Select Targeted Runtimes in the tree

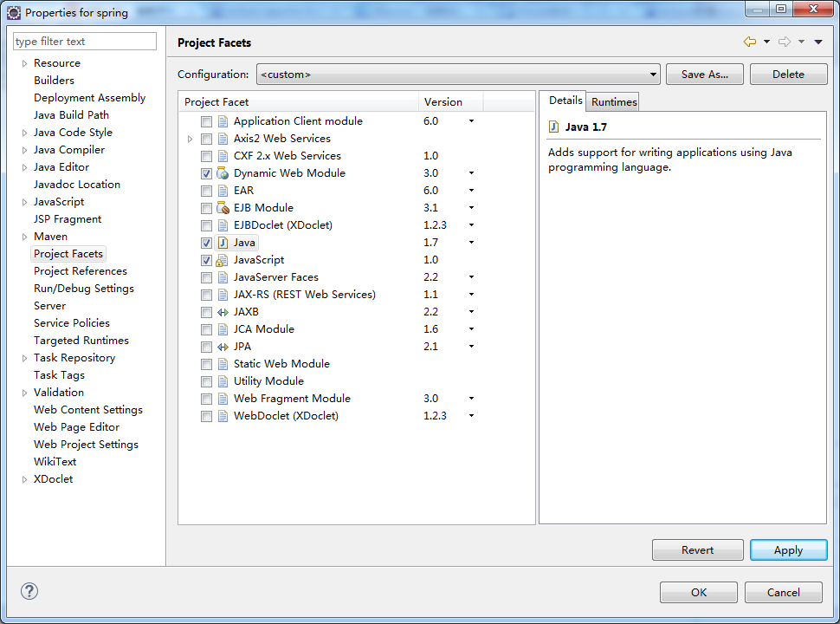81,341
